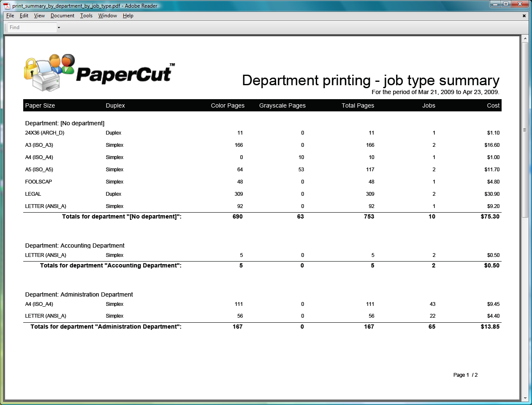This screenshot has height=405, width=532.
Task: Open the Document menu
Action: point(62,16)
